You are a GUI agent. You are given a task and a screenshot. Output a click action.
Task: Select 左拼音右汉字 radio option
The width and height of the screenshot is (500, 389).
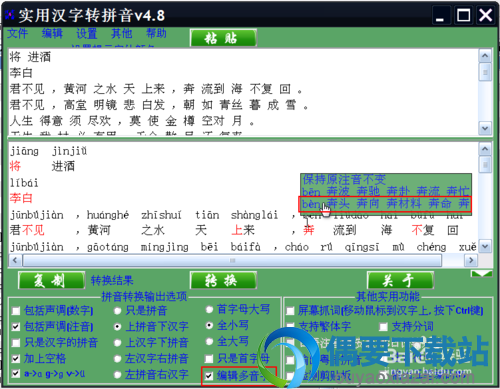click(x=117, y=375)
